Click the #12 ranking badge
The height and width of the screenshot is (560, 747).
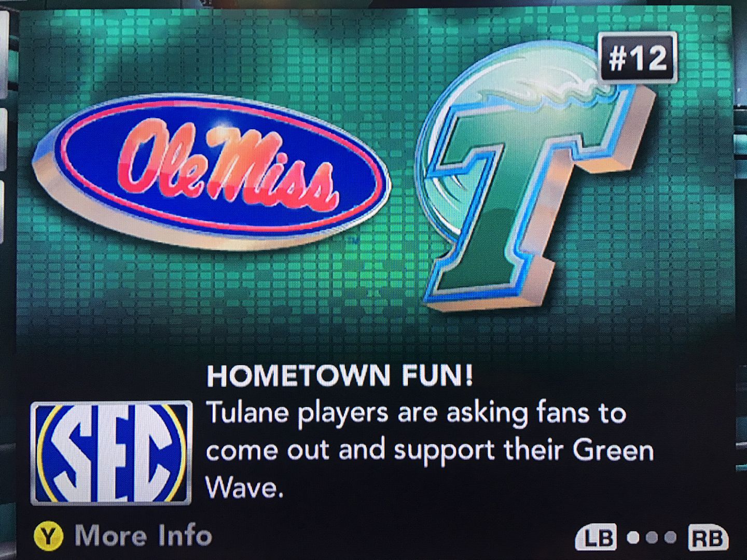(x=638, y=58)
